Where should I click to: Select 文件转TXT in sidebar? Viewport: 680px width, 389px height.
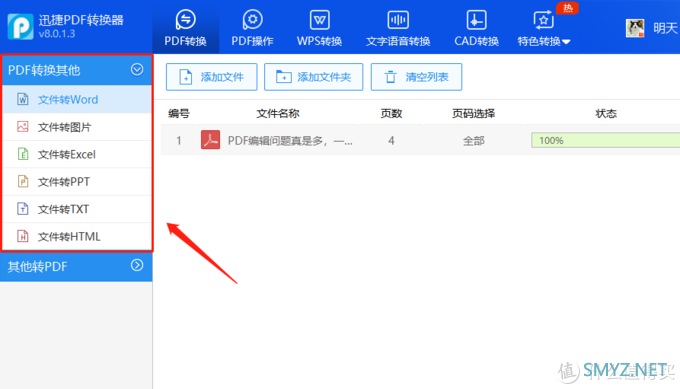(x=77, y=209)
